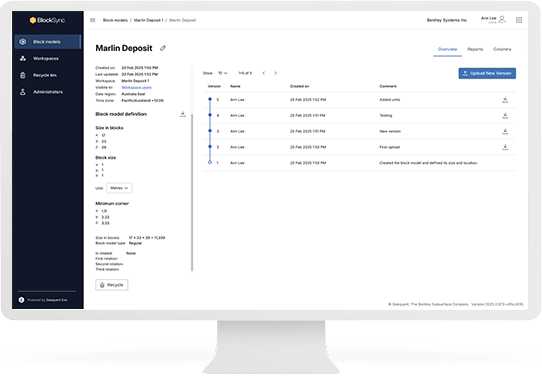The image size is (542, 376).
Task: Download the block model definition
Action: tap(183, 114)
